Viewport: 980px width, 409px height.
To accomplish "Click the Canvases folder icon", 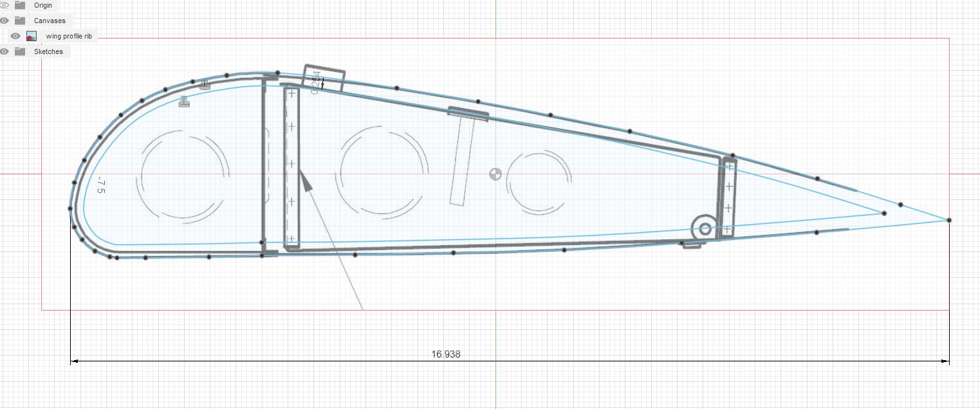I will click(20, 21).
